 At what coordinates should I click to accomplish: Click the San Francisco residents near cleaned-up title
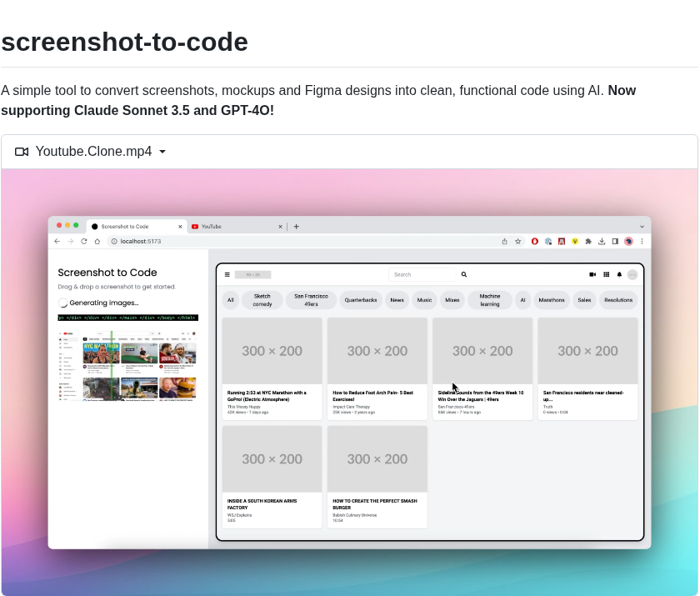pos(583,396)
